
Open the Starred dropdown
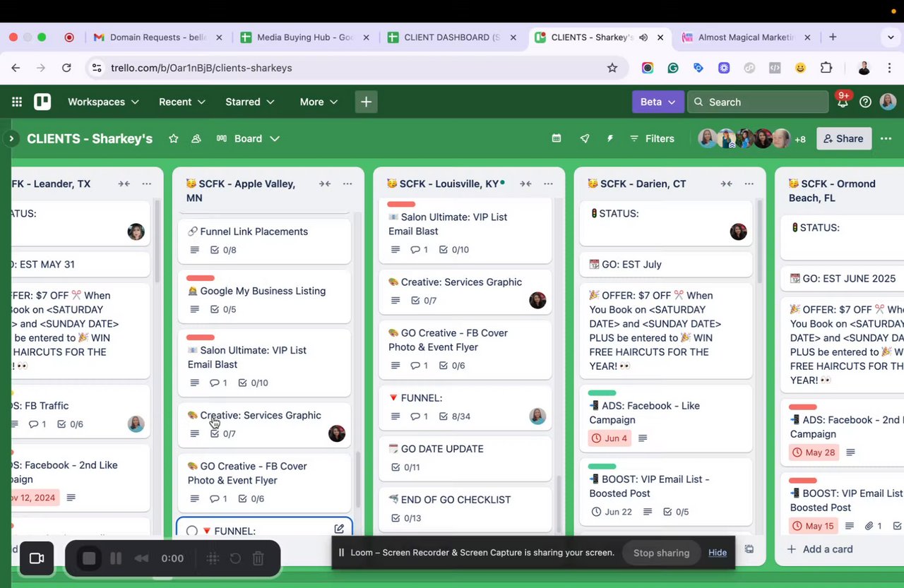(x=250, y=102)
